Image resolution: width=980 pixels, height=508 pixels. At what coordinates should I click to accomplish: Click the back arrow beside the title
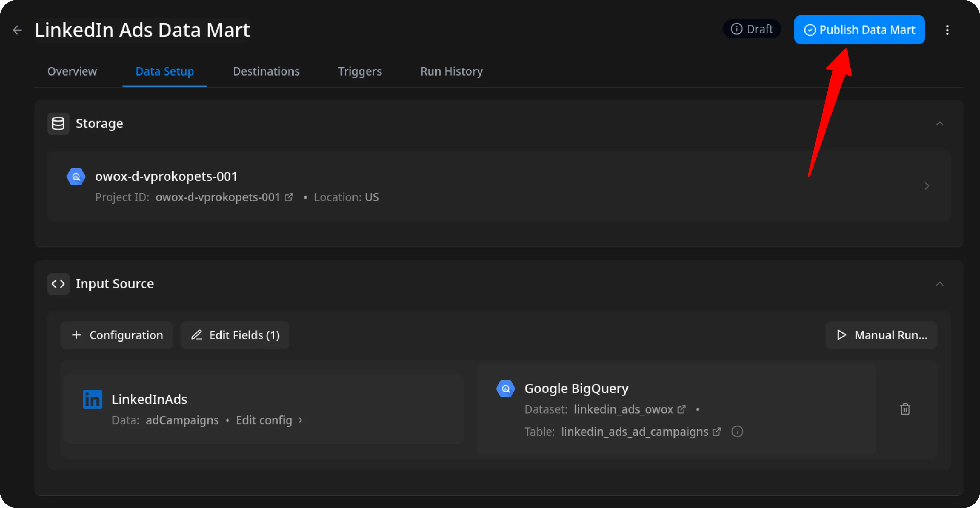point(17,30)
